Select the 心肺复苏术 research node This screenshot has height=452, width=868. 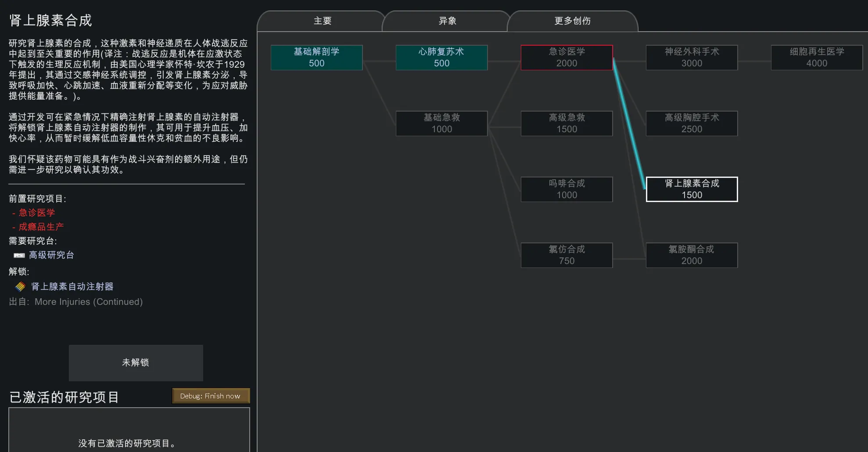pos(441,58)
